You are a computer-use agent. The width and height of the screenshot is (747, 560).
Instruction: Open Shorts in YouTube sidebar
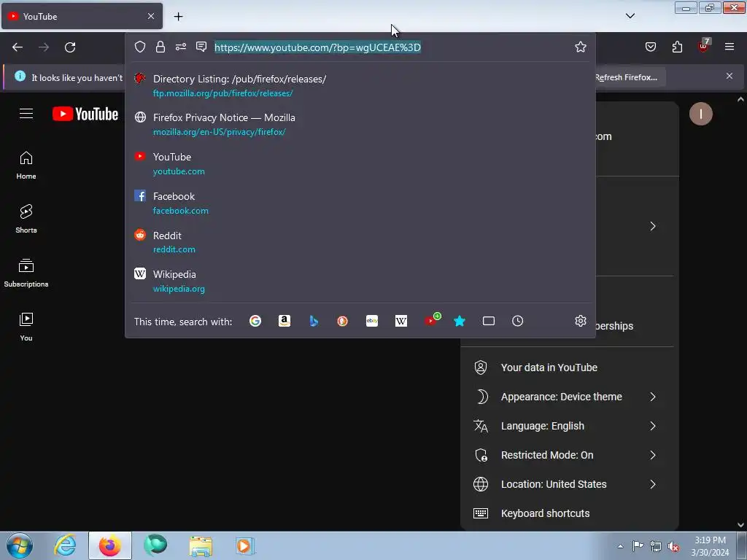pyautogui.click(x=26, y=219)
